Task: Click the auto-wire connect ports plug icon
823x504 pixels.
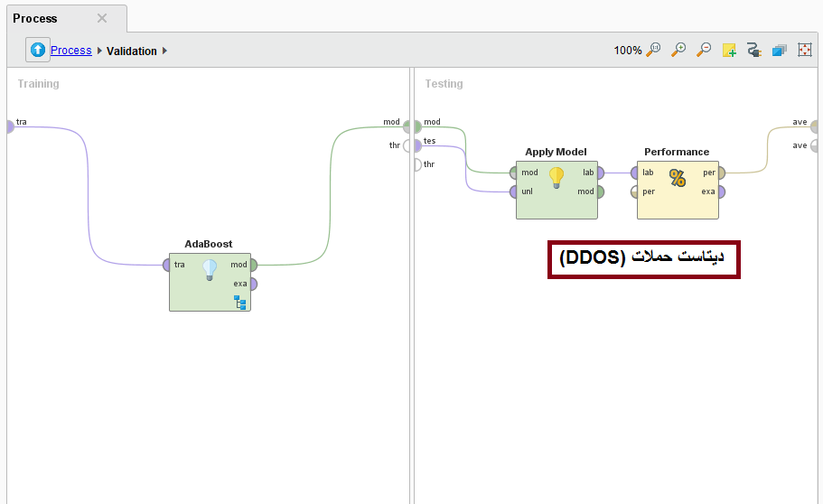Action: 754,51
